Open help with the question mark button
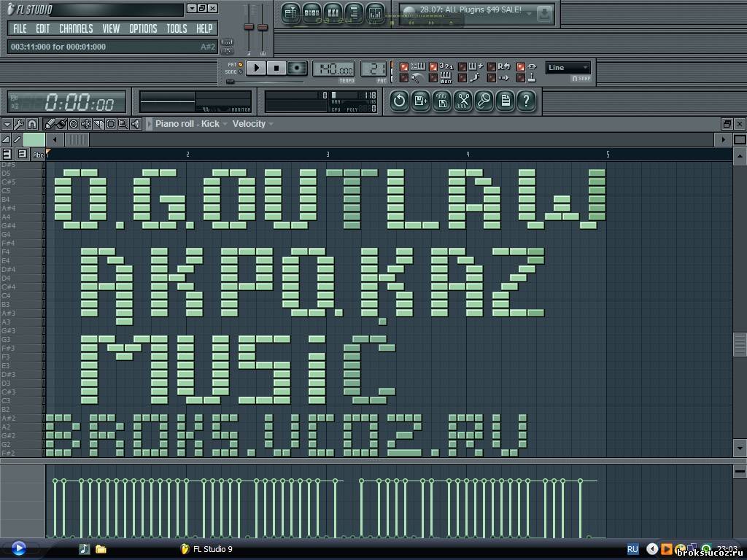The image size is (747, 560). point(527,101)
